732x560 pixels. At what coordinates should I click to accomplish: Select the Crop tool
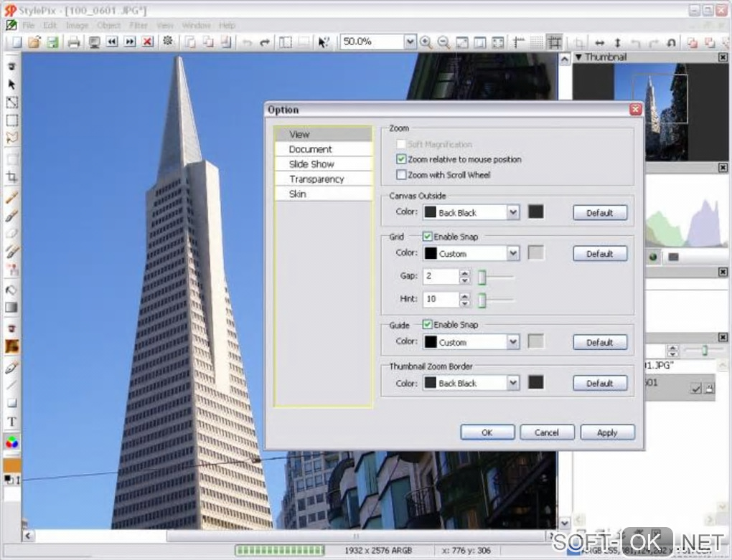[11, 176]
